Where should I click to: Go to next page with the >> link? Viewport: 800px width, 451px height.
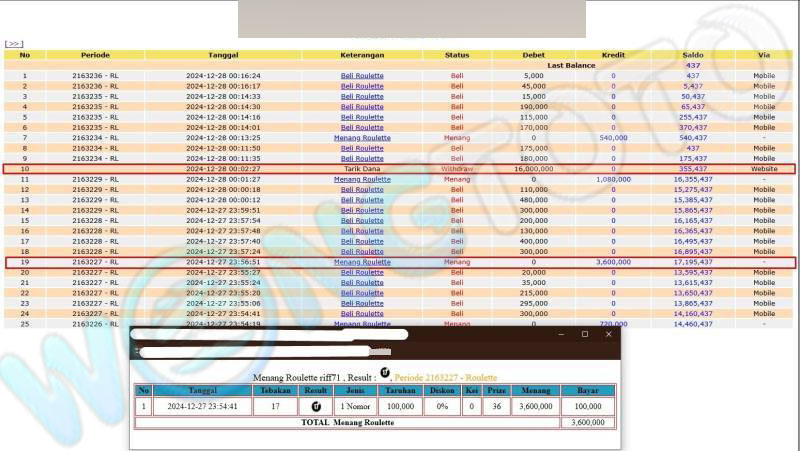(x=13, y=44)
